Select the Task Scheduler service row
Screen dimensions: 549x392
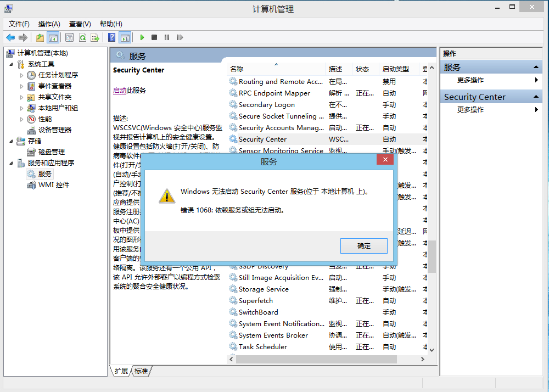pyautogui.click(x=327, y=347)
